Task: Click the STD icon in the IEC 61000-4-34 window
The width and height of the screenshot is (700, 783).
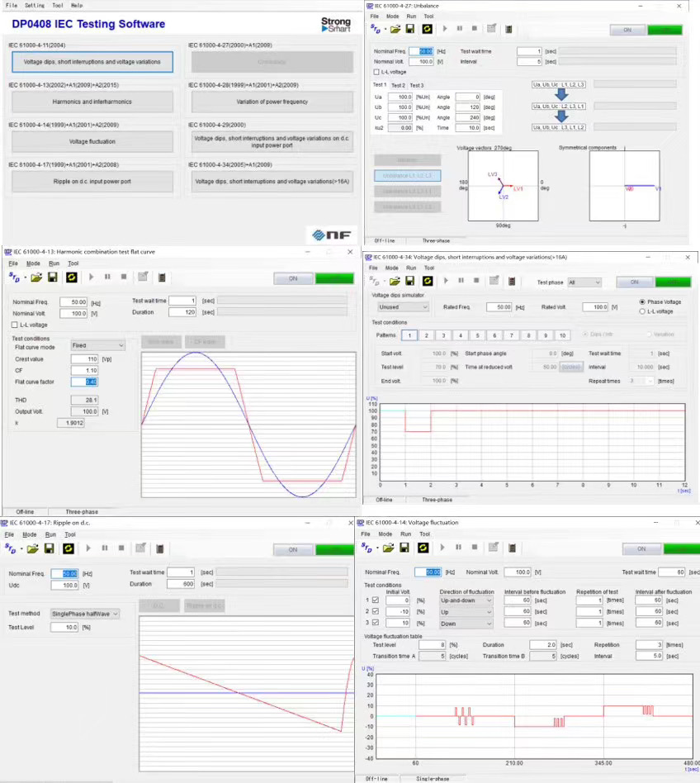Action: click(376, 282)
